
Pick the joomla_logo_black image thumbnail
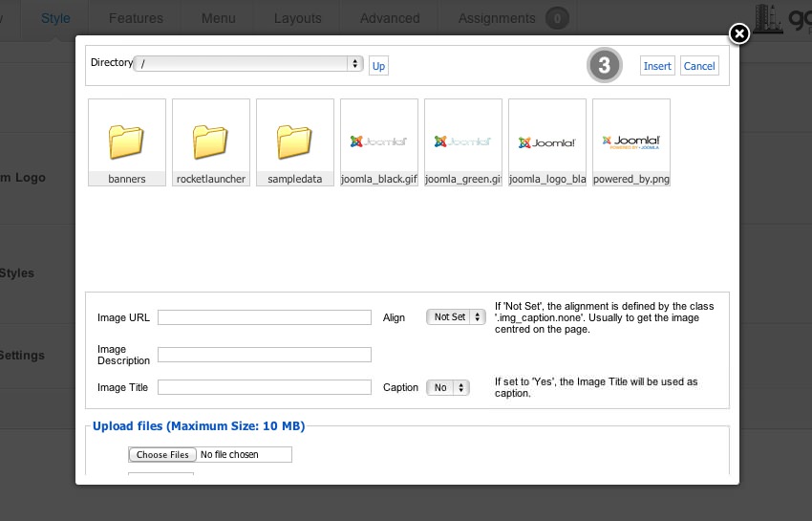(547, 141)
